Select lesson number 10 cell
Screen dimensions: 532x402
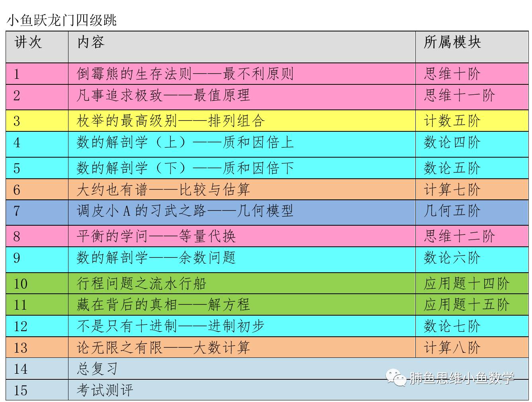pyautogui.click(x=37, y=283)
